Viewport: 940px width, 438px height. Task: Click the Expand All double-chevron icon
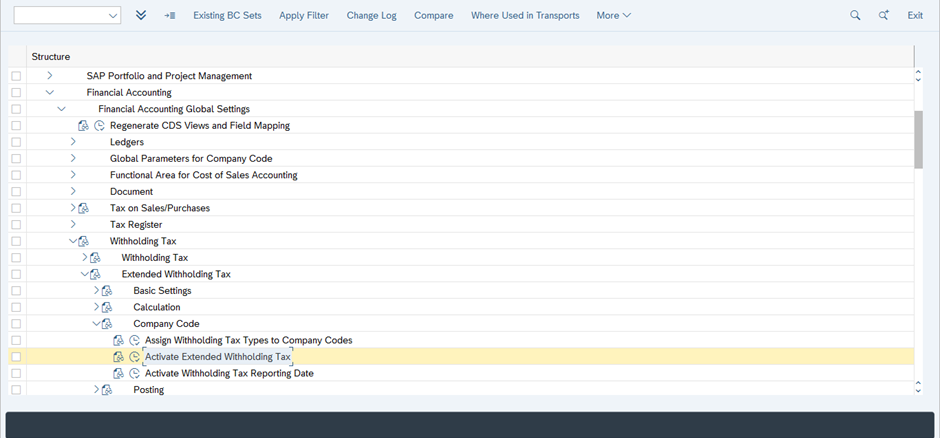pyautogui.click(x=141, y=16)
